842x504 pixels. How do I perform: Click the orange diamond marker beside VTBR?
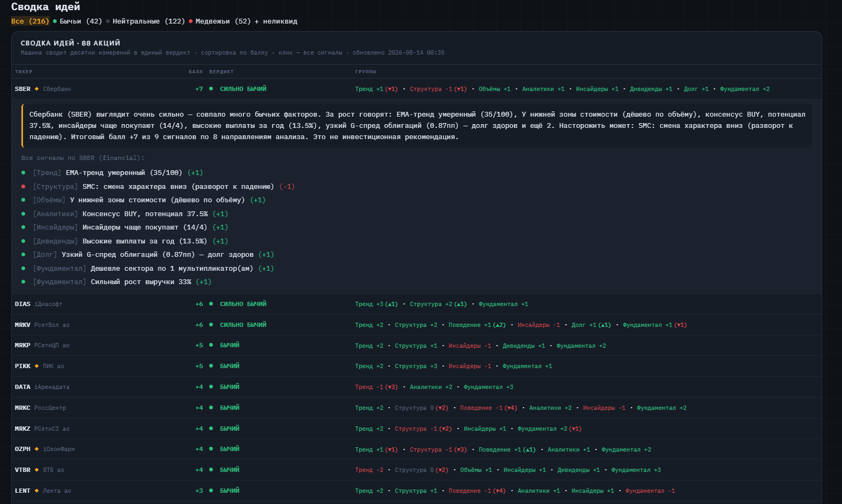[x=37, y=470]
